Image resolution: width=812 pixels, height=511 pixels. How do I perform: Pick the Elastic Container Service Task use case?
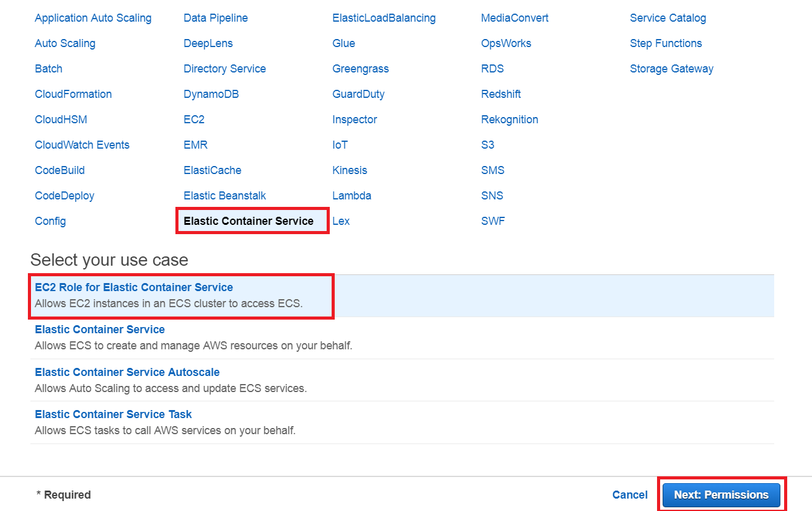pos(113,414)
